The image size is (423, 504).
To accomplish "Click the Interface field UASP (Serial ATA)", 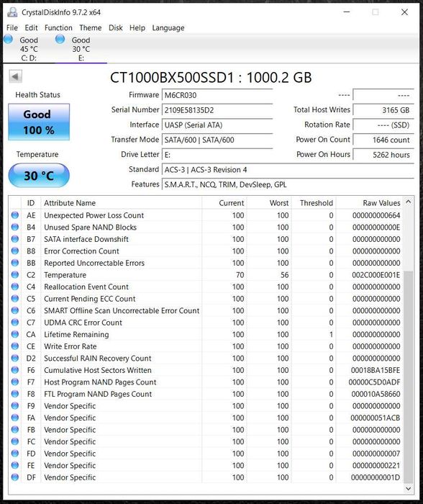I will point(217,125).
